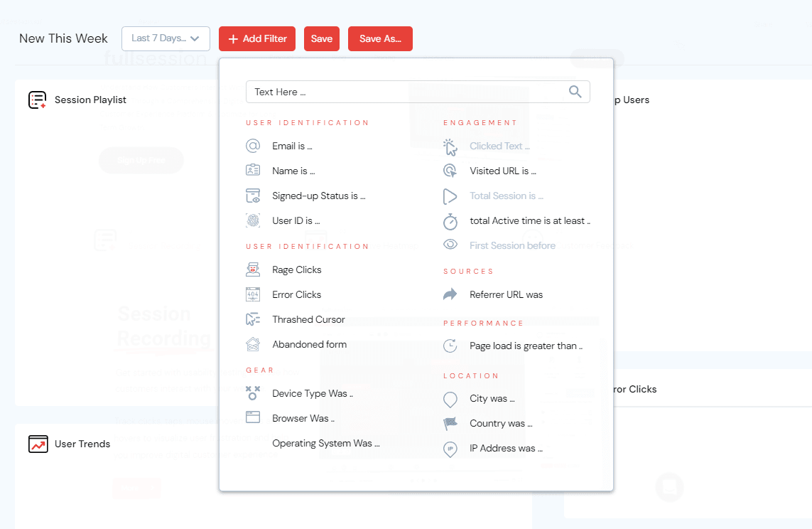Click the Rage Clicks filter icon
The width and height of the screenshot is (812, 529).
(x=253, y=269)
